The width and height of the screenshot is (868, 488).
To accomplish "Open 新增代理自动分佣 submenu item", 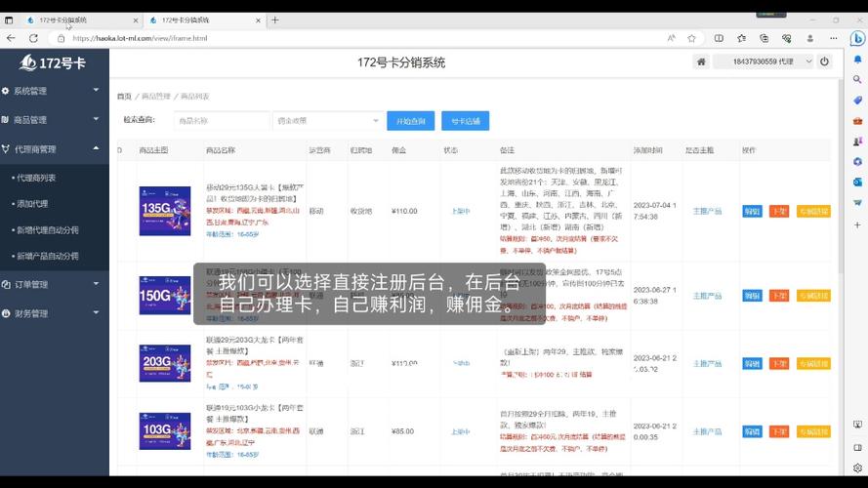I will click(47, 229).
